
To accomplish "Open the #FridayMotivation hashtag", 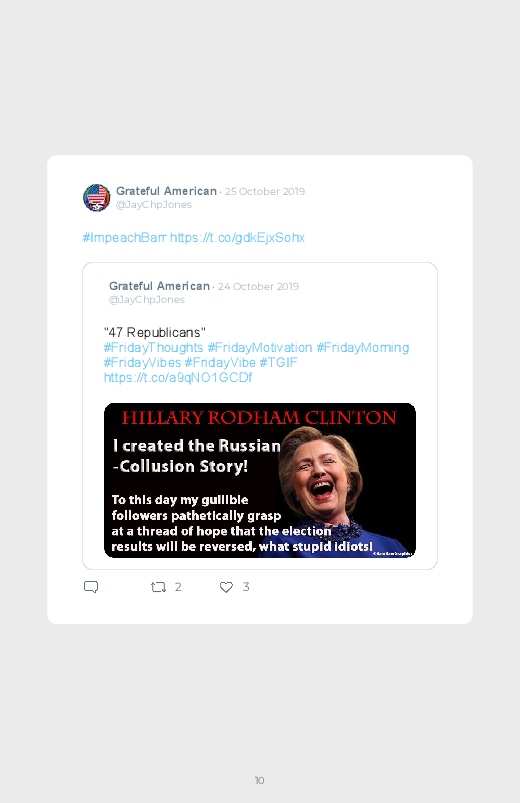I will (260, 348).
